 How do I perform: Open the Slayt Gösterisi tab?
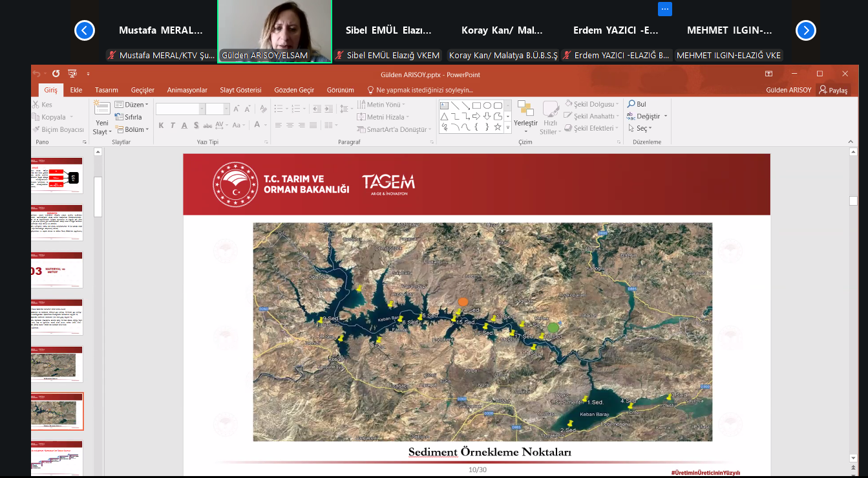tap(240, 90)
